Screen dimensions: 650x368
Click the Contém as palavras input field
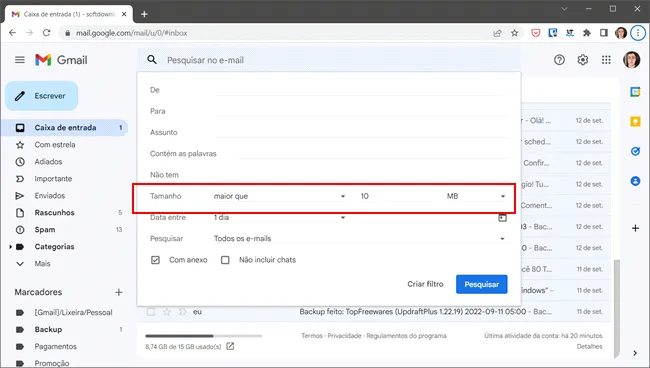click(x=372, y=153)
